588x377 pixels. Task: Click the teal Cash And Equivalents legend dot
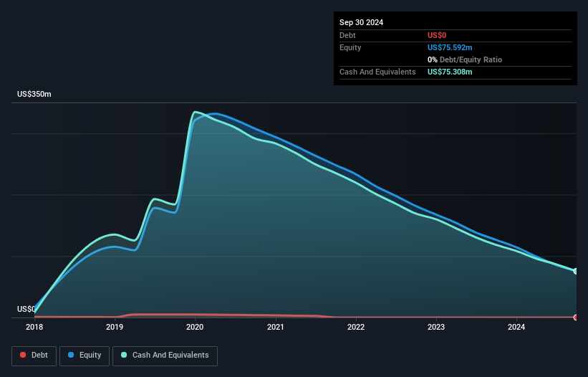[x=124, y=355]
